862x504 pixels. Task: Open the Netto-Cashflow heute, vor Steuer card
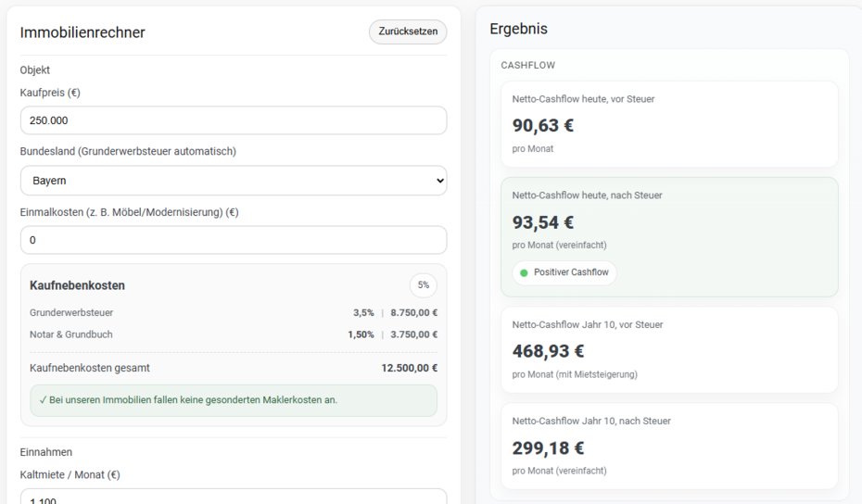[x=669, y=124]
